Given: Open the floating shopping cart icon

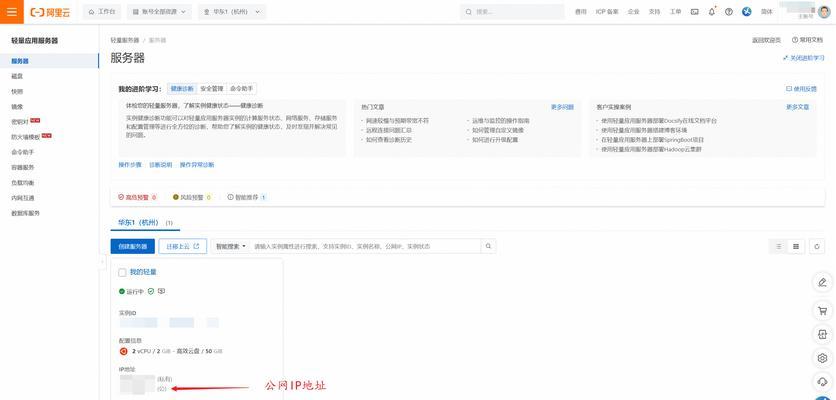Looking at the screenshot, I should point(822,310).
